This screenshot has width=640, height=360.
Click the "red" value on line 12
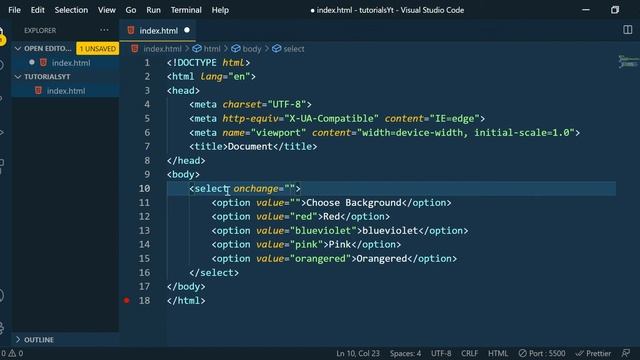[303, 216]
